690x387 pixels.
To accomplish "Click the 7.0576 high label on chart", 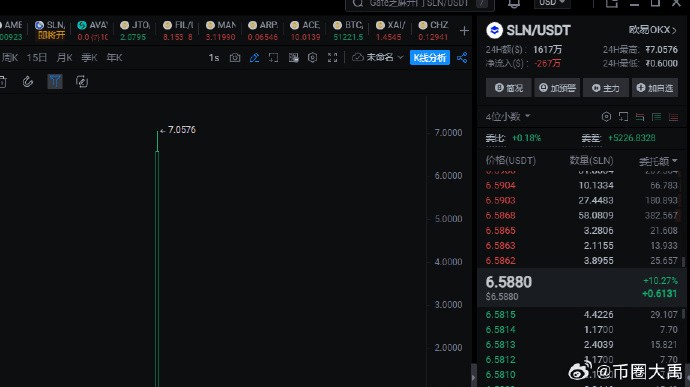I will click(182, 130).
